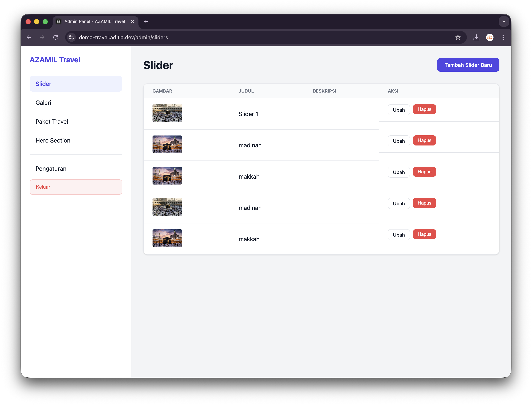Click Ubah for the Slider 1 row
The width and height of the screenshot is (532, 405).
(x=399, y=110)
